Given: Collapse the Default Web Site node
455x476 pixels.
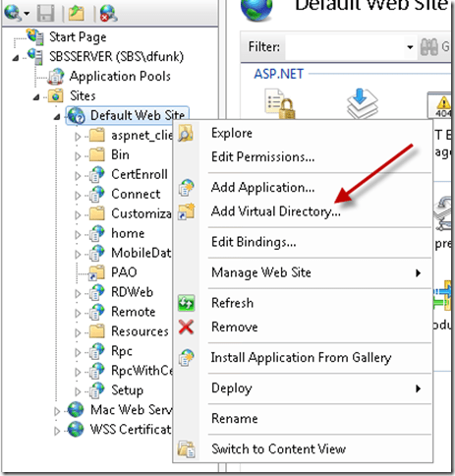Looking at the screenshot, I should click(x=57, y=117).
